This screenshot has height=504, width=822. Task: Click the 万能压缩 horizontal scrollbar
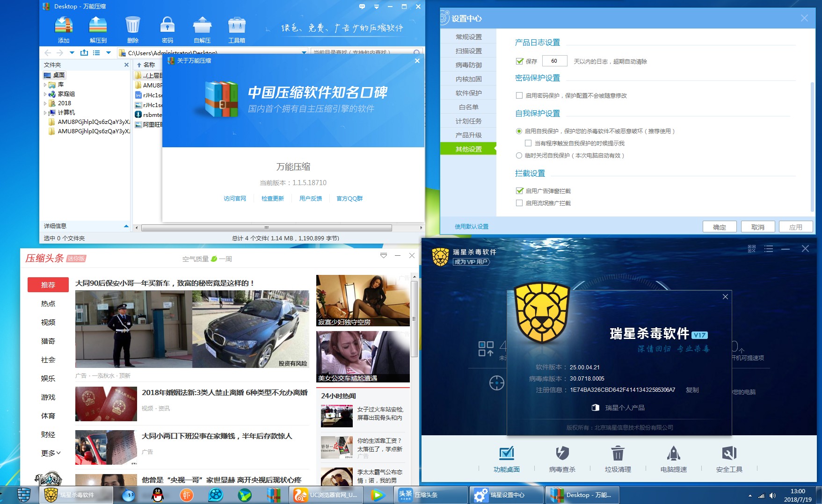pos(267,228)
